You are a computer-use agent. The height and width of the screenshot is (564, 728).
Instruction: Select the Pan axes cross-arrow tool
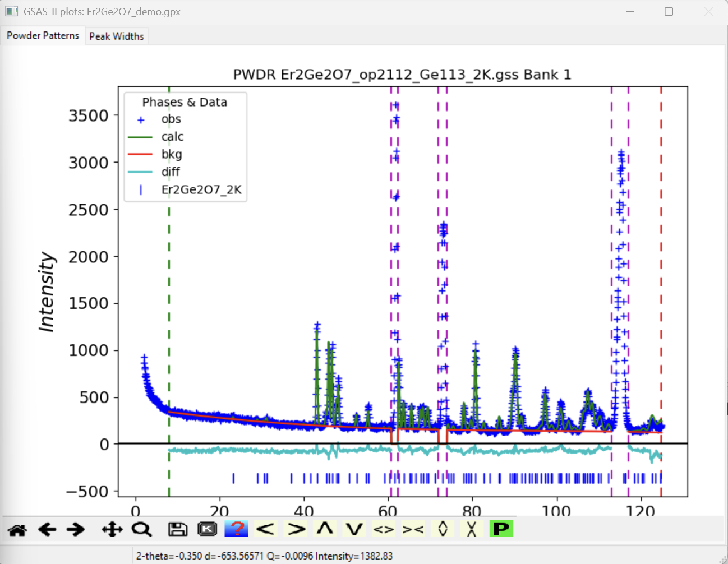[x=112, y=529]
